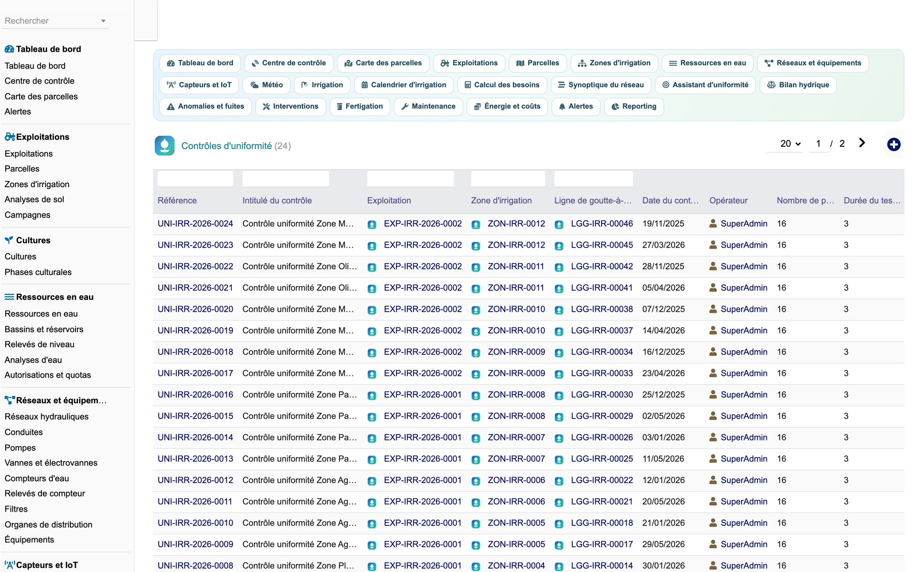The image size is (924, 572).
Task: Click zone icon next to ZON-IRR-0008 in row 0015
Action: [475, 417]
